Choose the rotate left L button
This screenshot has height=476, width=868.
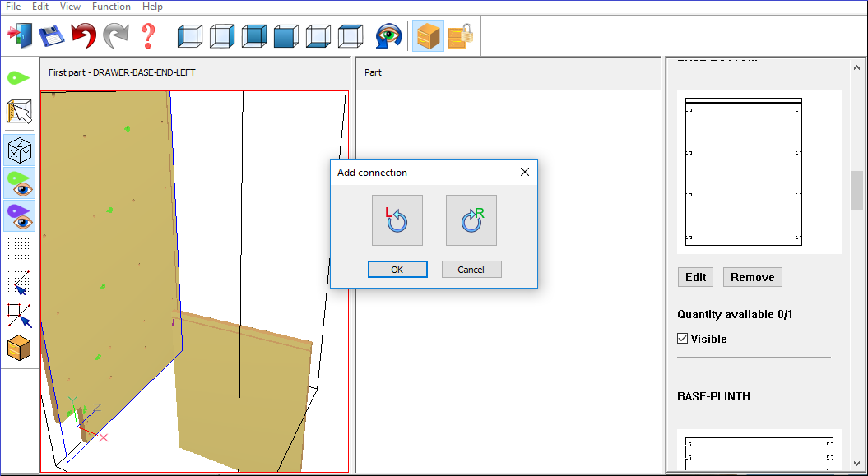click(x=397, y=220)
